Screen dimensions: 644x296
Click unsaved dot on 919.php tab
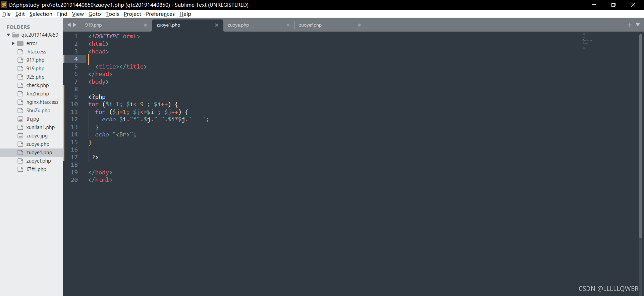(x=145, y=25)
